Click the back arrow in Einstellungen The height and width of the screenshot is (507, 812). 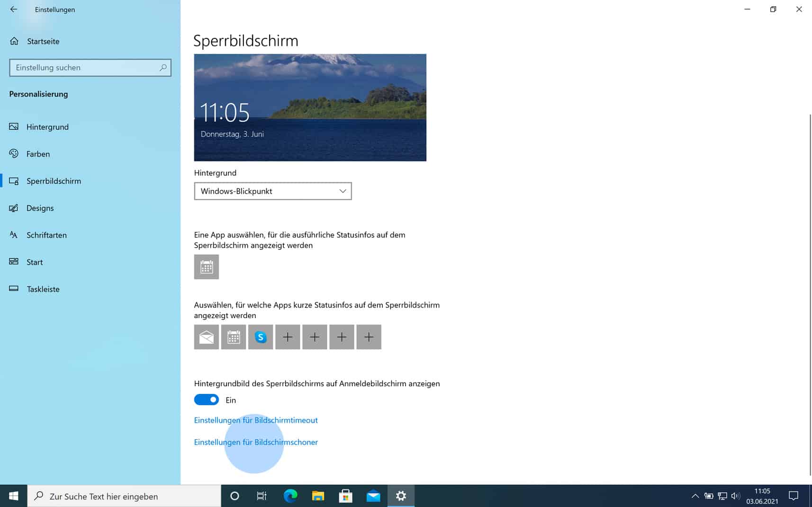coord(14,9)
